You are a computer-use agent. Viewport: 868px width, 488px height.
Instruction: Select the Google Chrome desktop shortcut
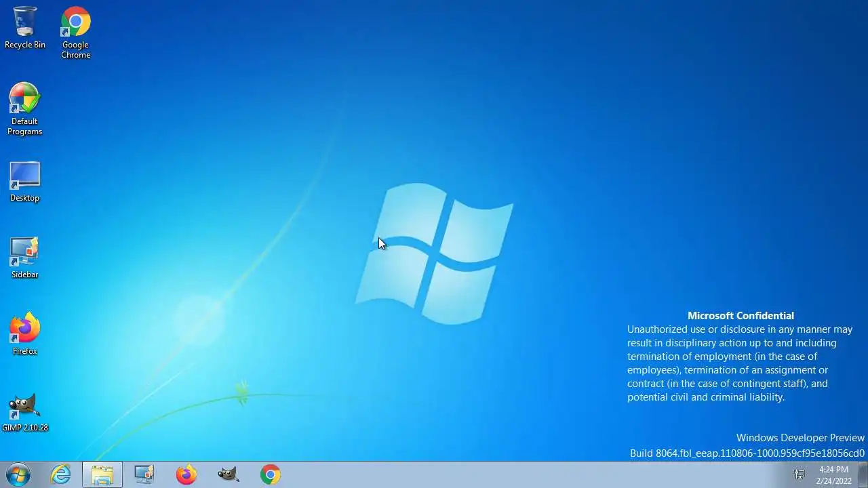point(75,33)
